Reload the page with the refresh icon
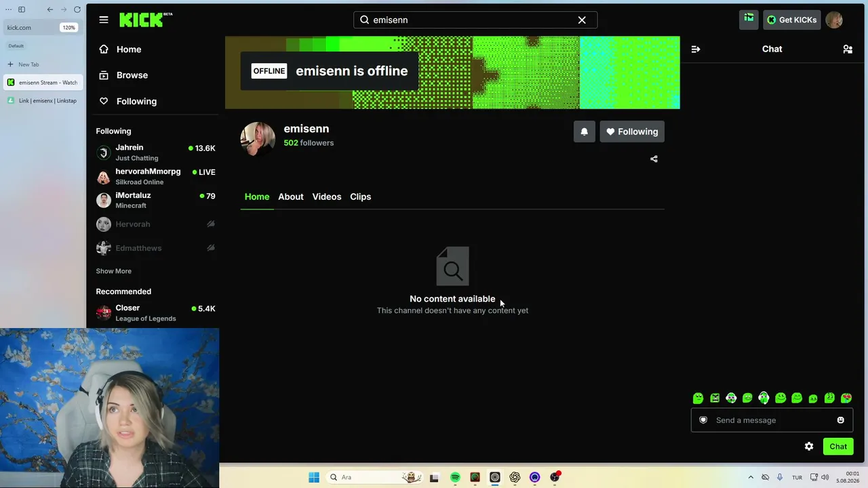The height and width of the screenshot is (488, 868). point(77,9)
